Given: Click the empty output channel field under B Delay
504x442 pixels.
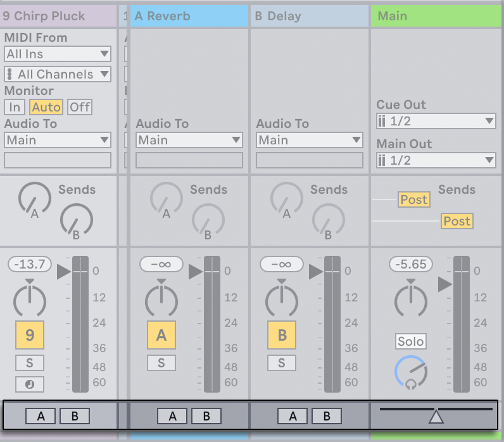Looking at the screenshot, I should point(310,160).
